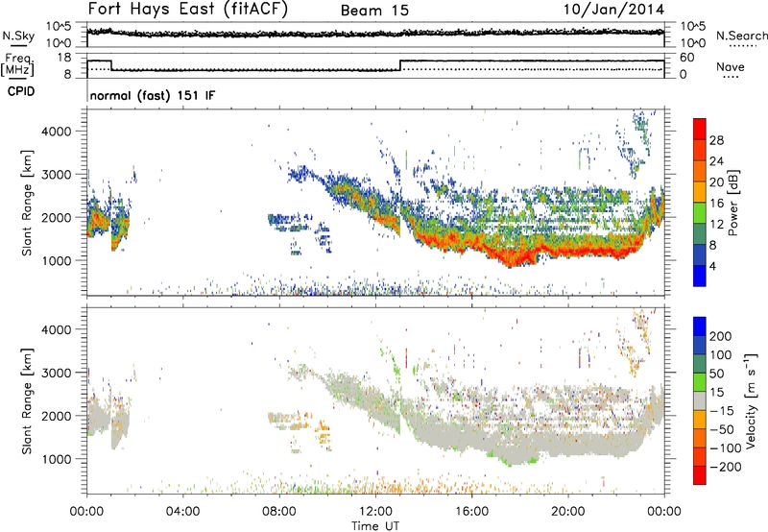The image size is (768, 532).
Task: Select the '20:00' time tick label
Action: click(568, 512)
